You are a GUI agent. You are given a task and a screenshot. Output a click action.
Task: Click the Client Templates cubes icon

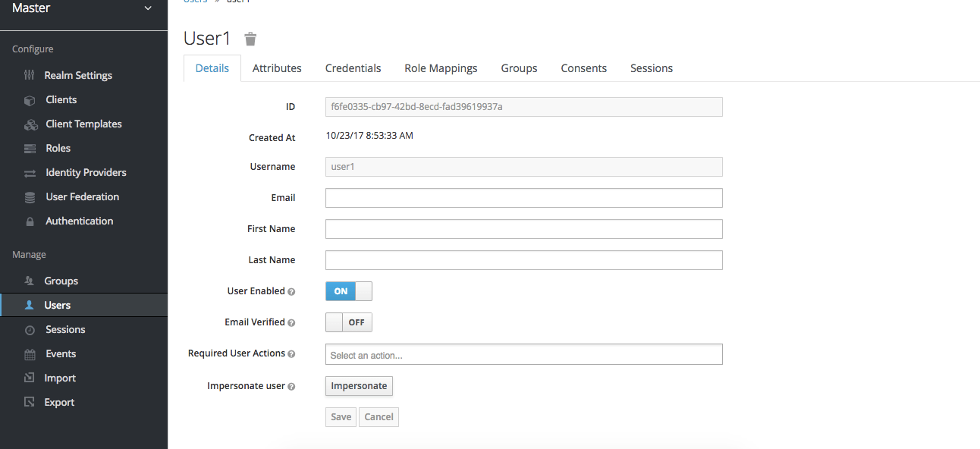tap(30, 124)
